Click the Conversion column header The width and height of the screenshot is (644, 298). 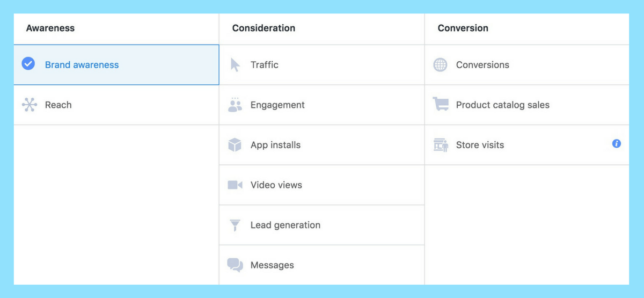point(463,28)
